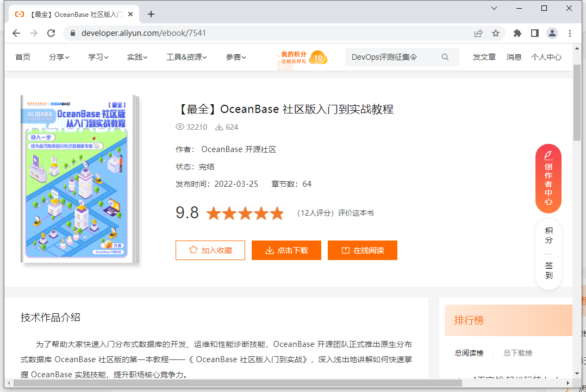
Task: Open the 积分 floating sidebar entry
Action: (548, 235)
